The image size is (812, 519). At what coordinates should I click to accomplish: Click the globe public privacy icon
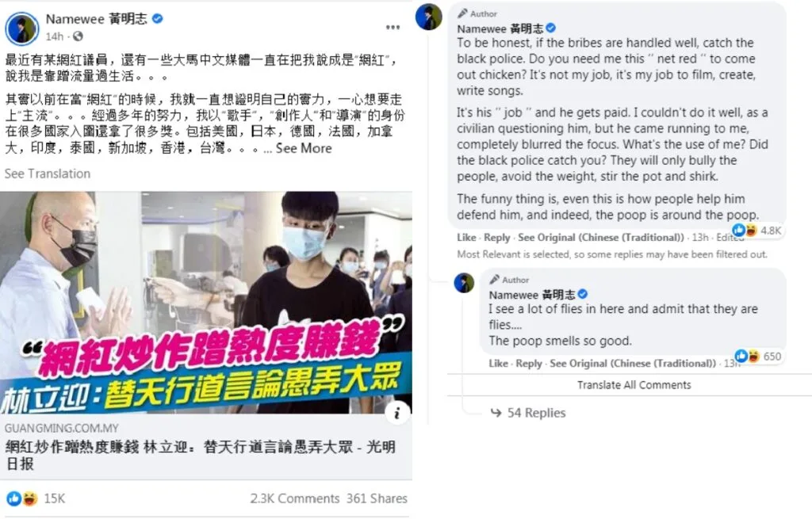[x=78, y=36]
